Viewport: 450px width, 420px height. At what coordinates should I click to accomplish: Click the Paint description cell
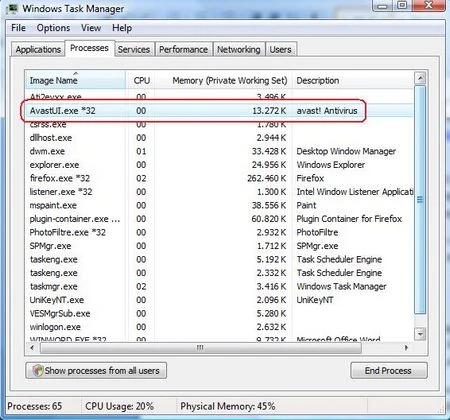pos(306,205)
